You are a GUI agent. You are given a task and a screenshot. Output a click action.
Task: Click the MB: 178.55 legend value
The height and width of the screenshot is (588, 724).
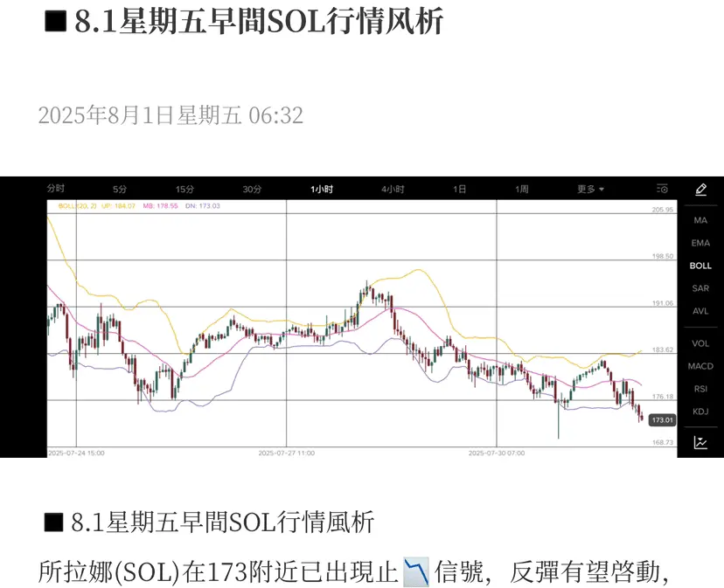tap(160, 206)
